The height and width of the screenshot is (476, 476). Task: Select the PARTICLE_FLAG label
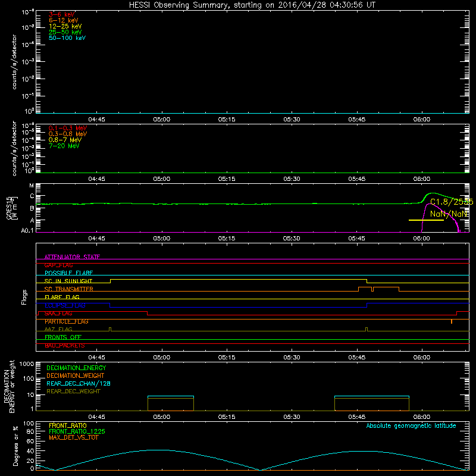tap(67, 321)
